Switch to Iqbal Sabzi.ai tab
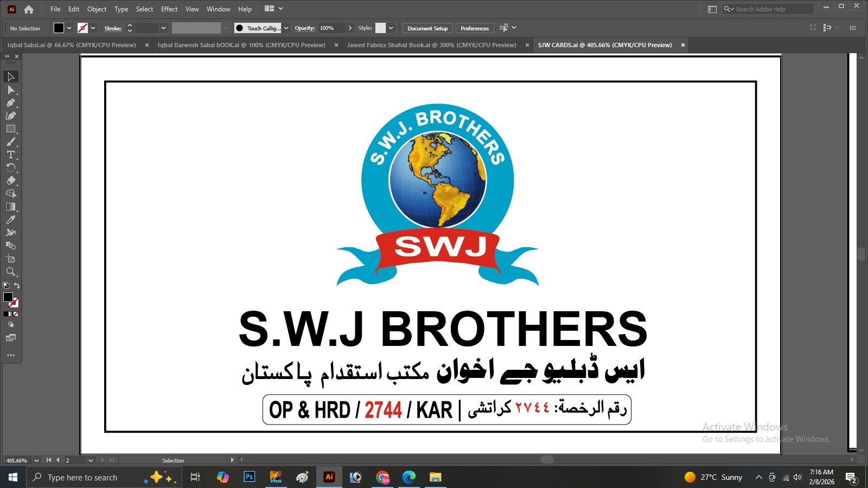This screenshot has height=488, width=868. (x=72, y=45)
